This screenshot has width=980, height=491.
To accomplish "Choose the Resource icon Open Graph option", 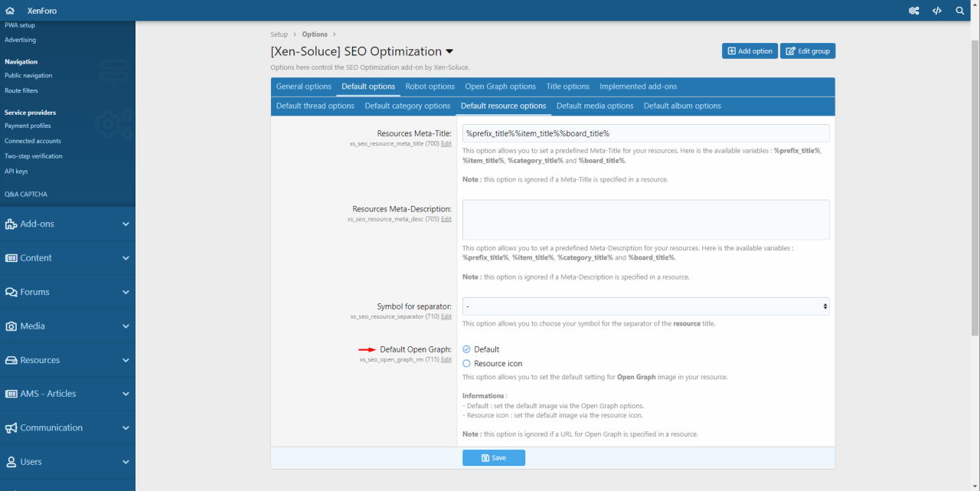I will click(x=466, y=364).
